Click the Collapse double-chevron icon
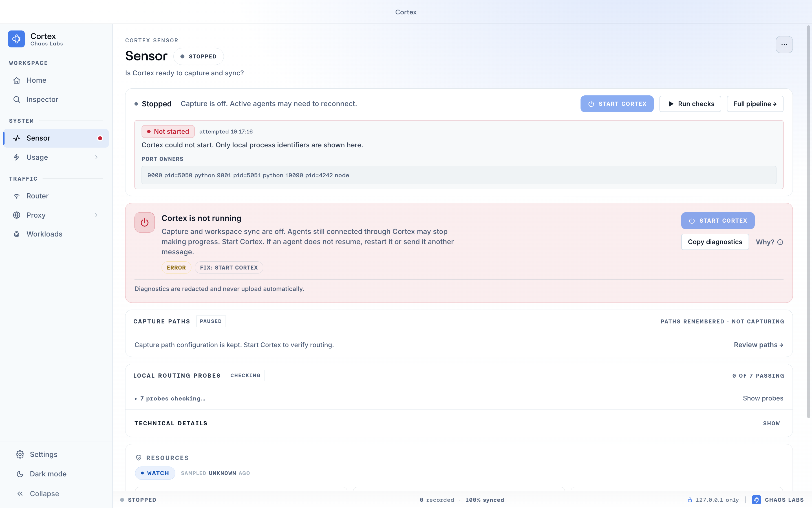This screenshot has width=812, height=508. [x=20, y=494]
